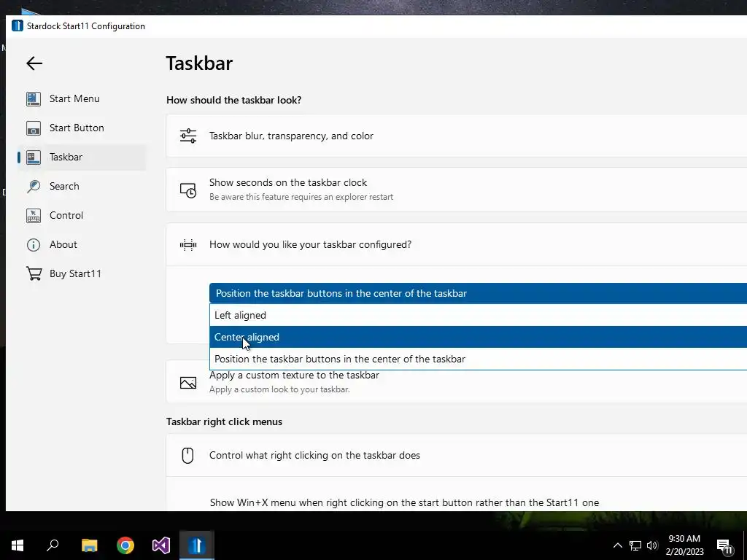747x560 pixels.
Task: Select the Left aligned option
Action: pos(479,315)
